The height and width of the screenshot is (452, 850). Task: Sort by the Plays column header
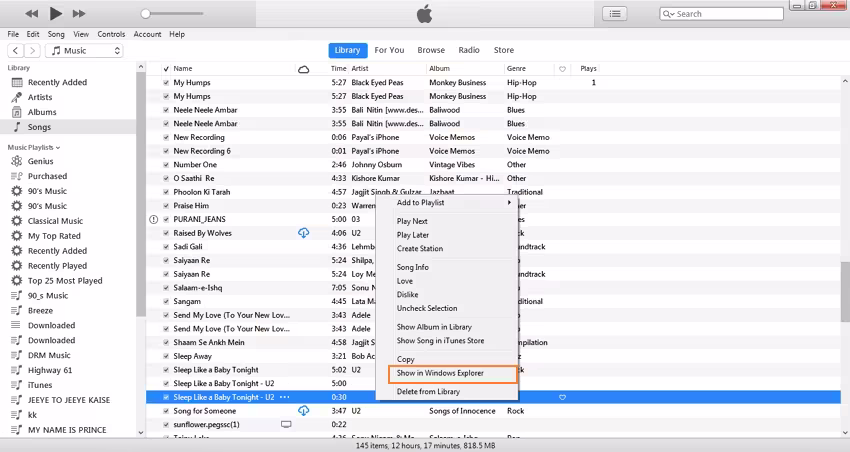pyautogui.click(x=588, y=69)
